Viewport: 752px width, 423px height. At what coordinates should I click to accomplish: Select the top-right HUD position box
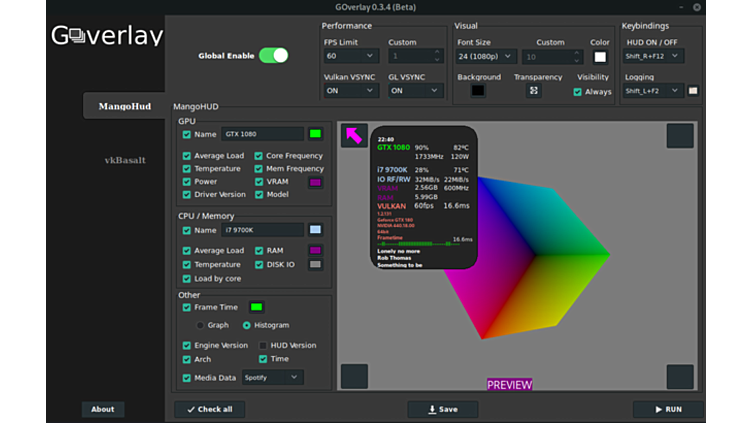[680, 135]
